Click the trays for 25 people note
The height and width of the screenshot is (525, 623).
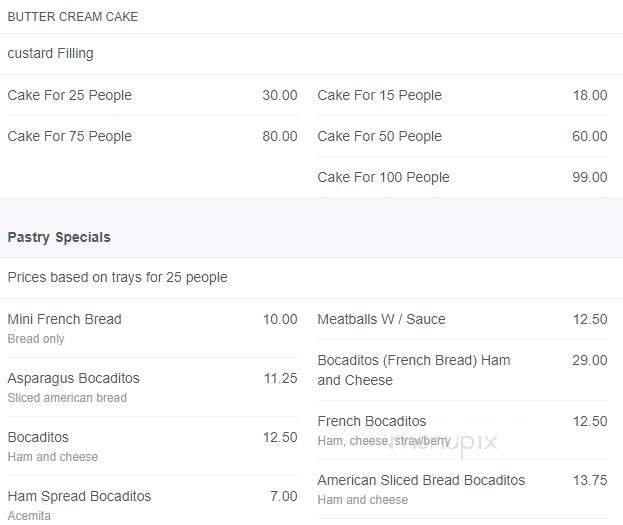117,277
